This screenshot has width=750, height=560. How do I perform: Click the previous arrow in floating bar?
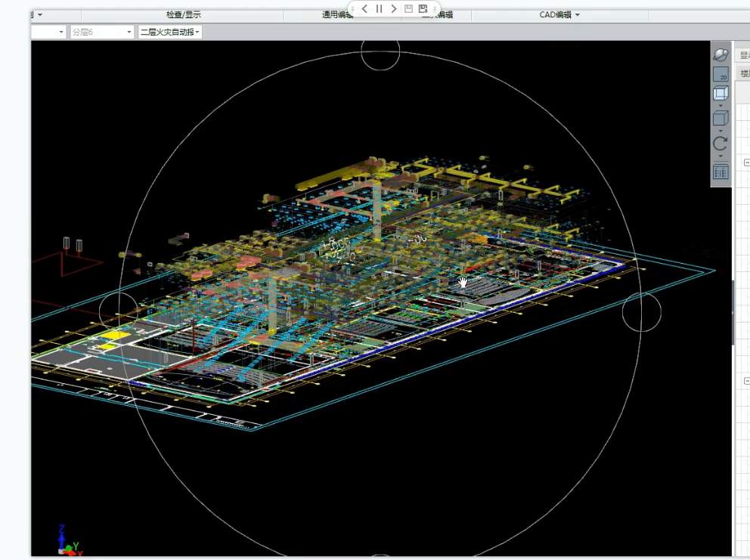click(365, 9)
